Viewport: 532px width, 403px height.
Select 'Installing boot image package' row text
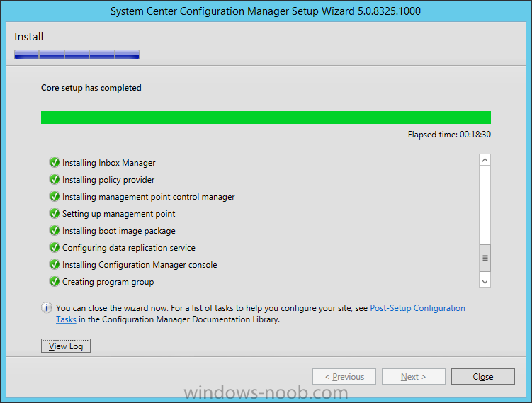tap(119, 231)
